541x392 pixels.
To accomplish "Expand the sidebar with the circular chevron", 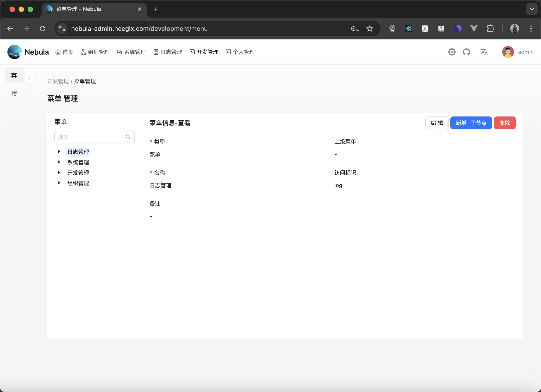I will click(x=30, y=78).
